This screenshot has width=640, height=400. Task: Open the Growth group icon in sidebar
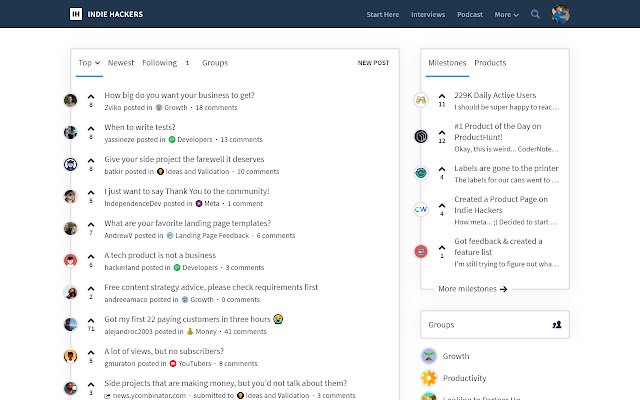(x=429, y=356)
